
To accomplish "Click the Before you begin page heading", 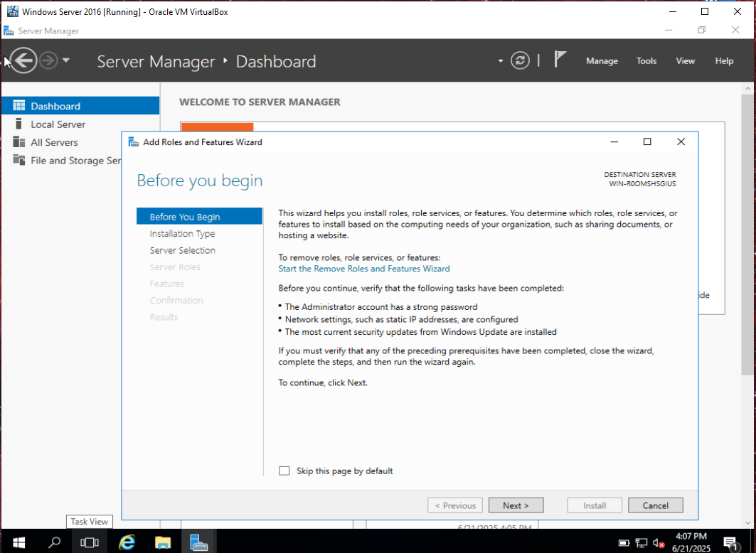I will pyautogui.click(x=200, y=180).
